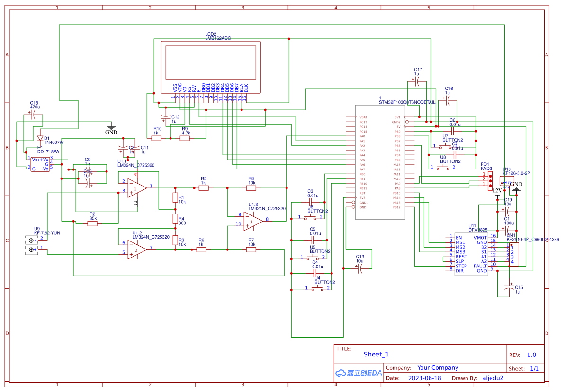Select the DRV8825 stepper driver U11
Viewport: 564px width, 392px height.
[471, 253]
